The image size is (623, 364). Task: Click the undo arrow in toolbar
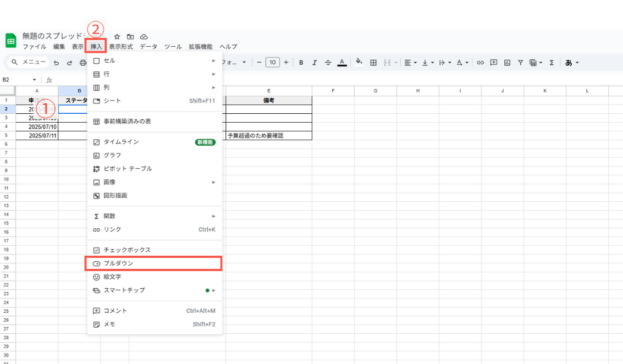coord(57,63)
